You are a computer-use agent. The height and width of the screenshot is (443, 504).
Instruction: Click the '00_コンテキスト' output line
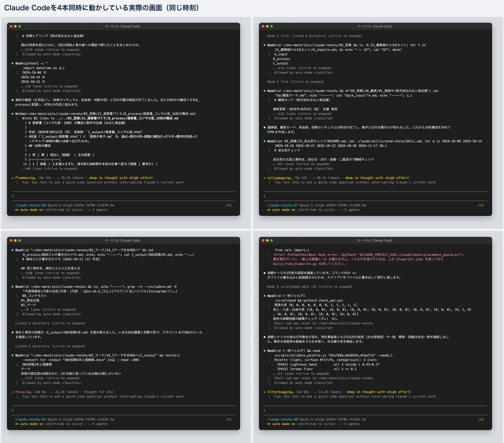34,296
